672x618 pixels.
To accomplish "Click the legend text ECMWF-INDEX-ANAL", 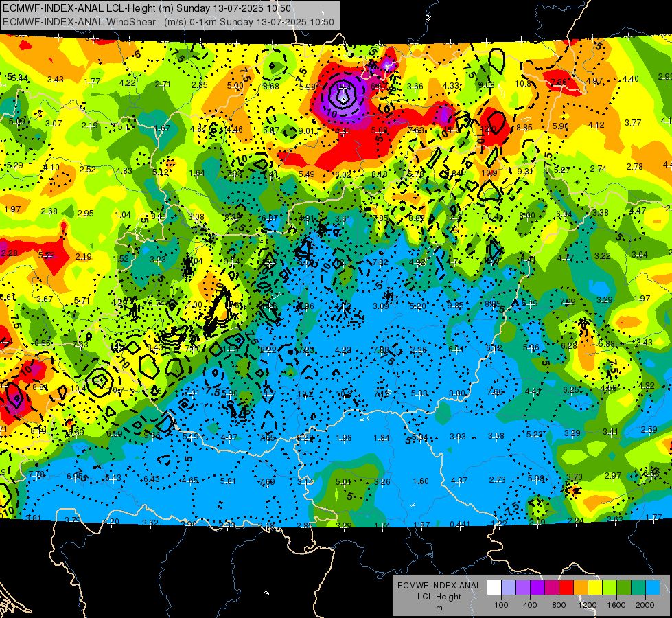I will coord(439,586).
